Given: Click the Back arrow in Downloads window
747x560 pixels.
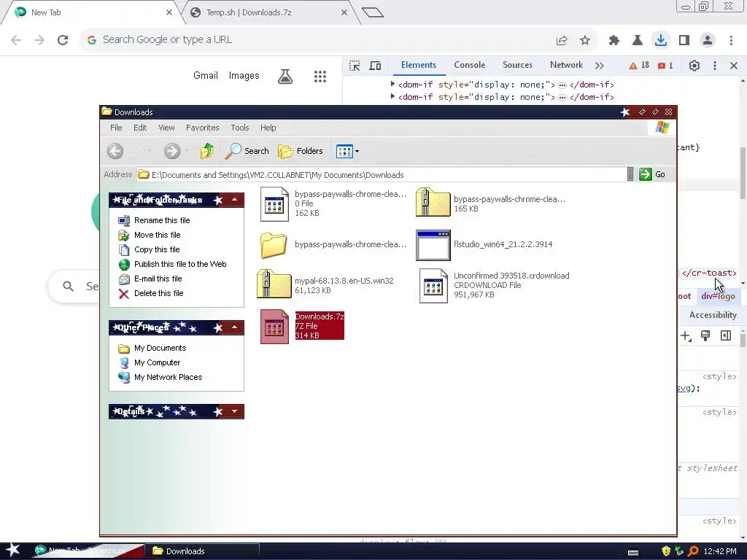Looking at the screenshot, I should [x=115, y=151].
